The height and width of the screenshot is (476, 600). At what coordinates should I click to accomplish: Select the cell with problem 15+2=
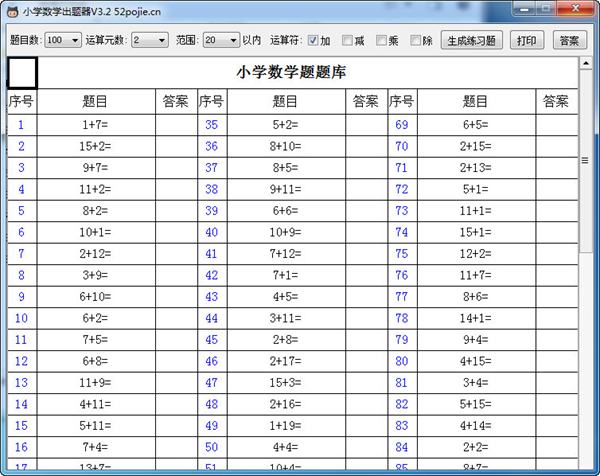click(96, 146)
